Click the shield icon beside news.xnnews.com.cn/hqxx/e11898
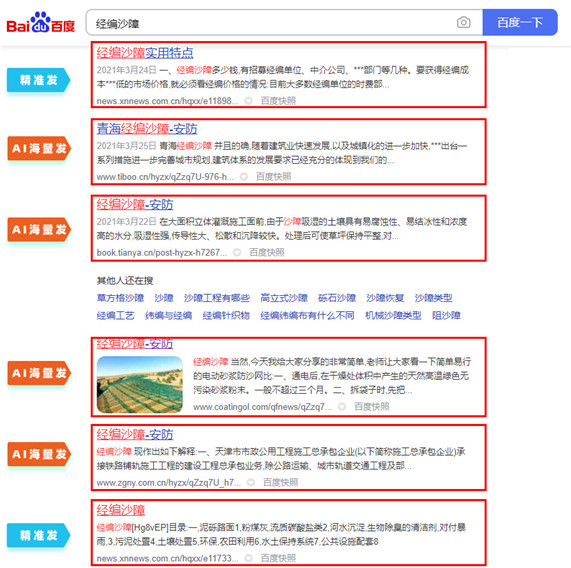The width and height of the screenshot is (571, 568). tap(248, 101)
